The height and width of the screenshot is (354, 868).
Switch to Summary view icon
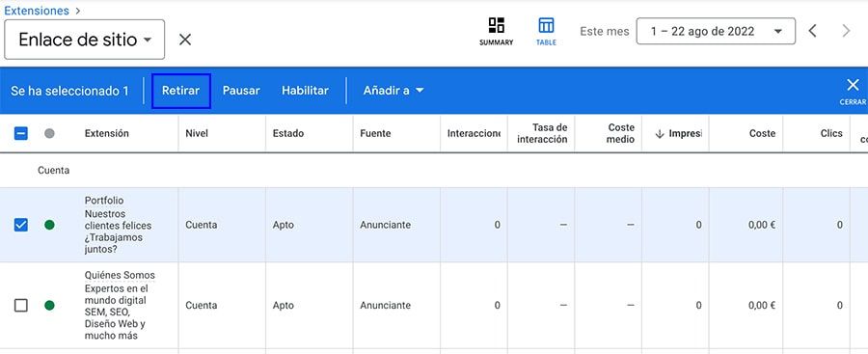coord(496,31)
